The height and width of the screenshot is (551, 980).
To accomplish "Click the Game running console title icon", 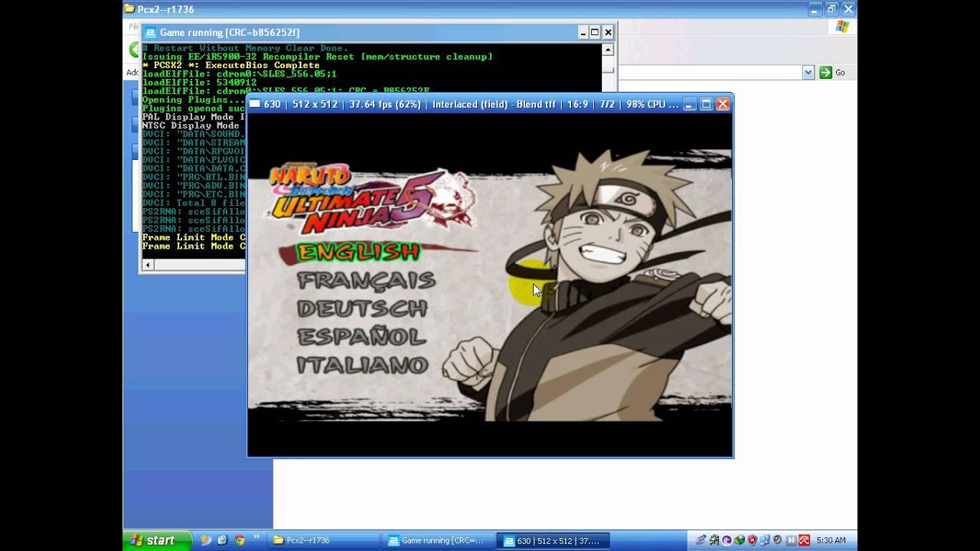I will [151, 32].
